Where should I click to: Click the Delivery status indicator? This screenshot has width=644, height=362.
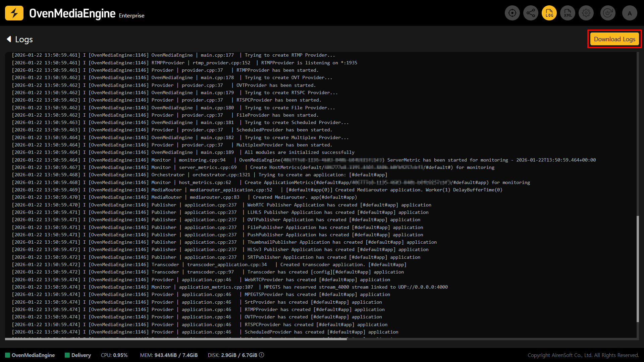[x=78, y=355]
